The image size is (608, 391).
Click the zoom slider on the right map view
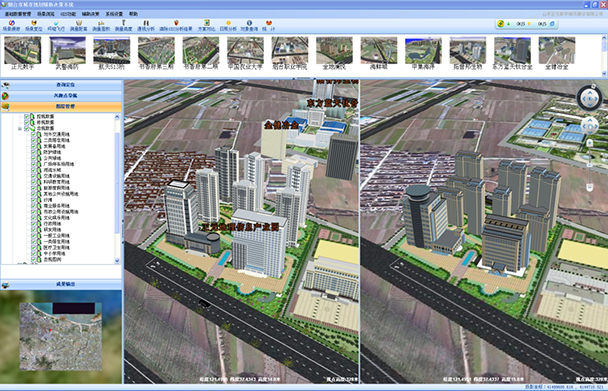[589, 165]
